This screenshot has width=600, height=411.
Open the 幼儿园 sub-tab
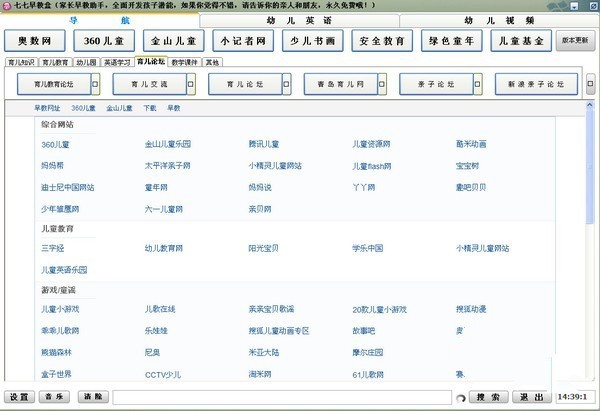pyautogui.click(x=86, y=62)
